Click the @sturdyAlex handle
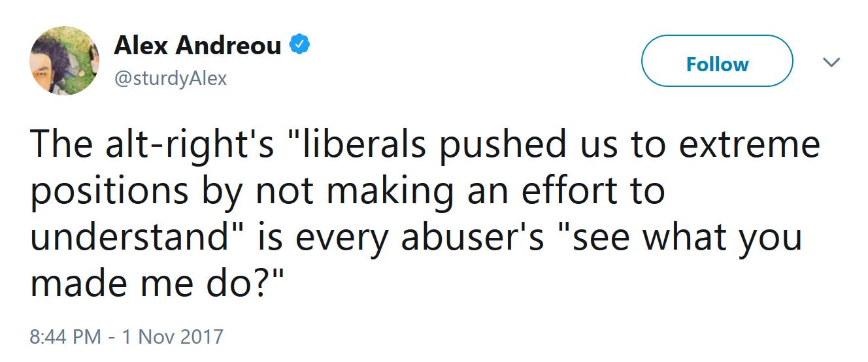The height and width of the screenshot is (362, 868). [171, 79]
